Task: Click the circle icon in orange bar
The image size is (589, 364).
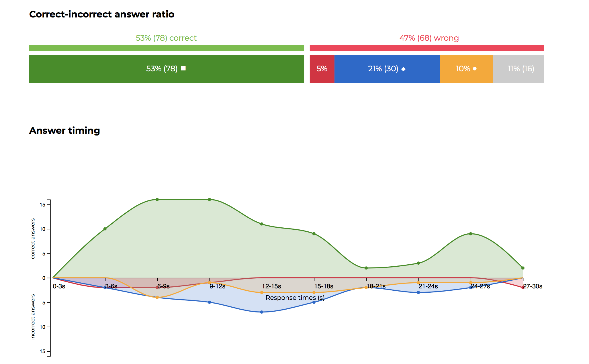Action: point(475,68)
